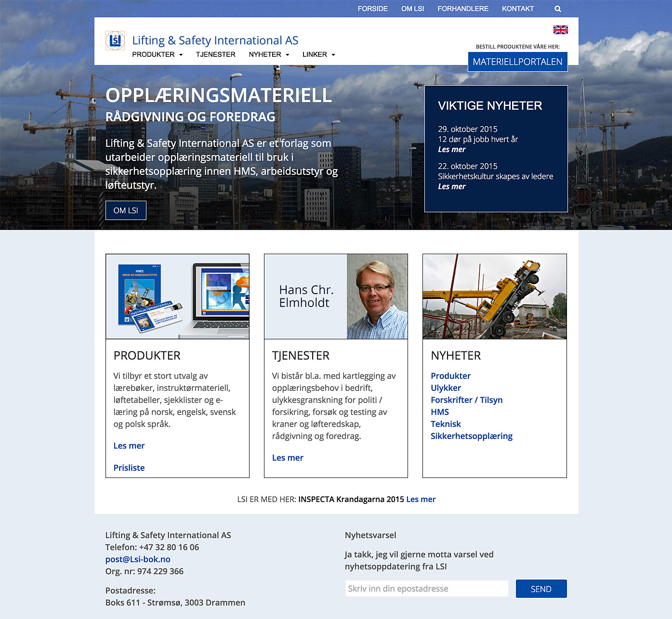Open the Produkter news category
The image size is (672, 619).
click(x=451, y=376)
